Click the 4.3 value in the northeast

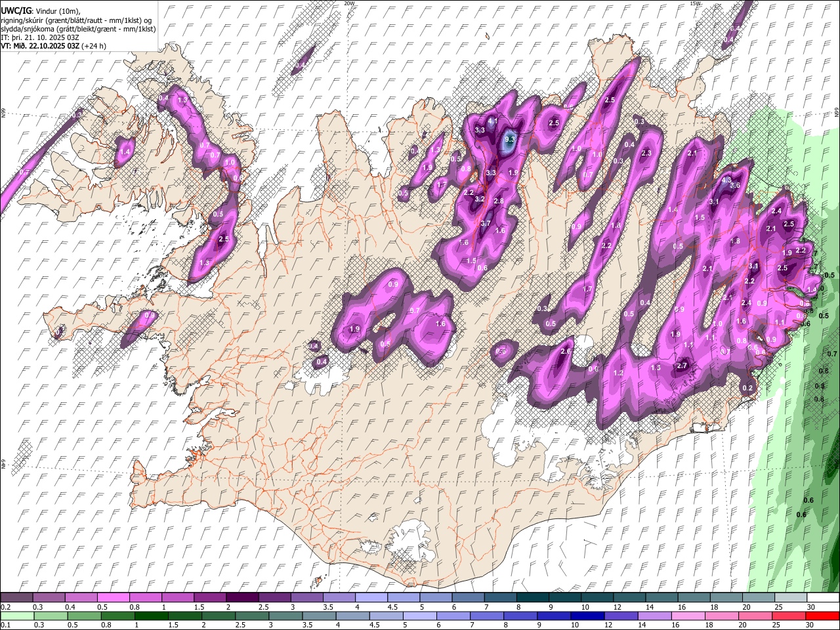pyautogui.click(x=726, y=180)
